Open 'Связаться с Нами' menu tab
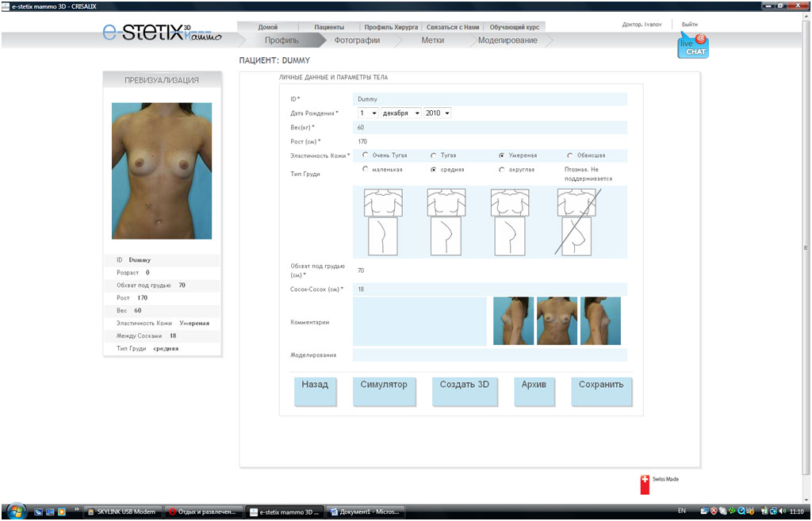The image size is (812, 521). pyautogui.click(x=453, y=27)
